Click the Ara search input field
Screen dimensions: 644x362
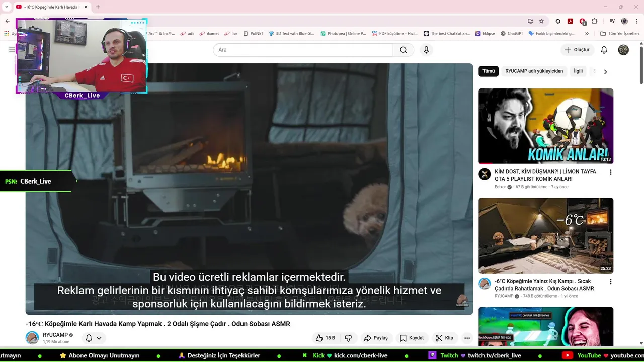point(303,50)
